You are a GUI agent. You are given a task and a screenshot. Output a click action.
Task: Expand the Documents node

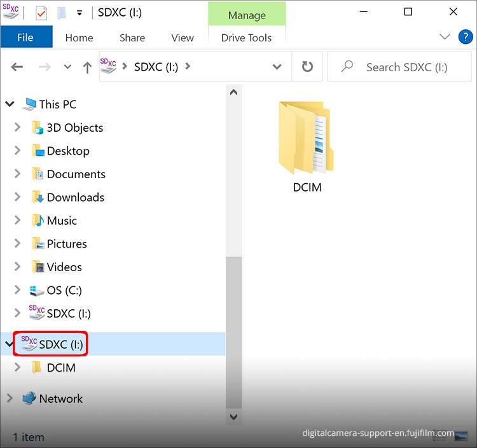click(x=18, y=174)
